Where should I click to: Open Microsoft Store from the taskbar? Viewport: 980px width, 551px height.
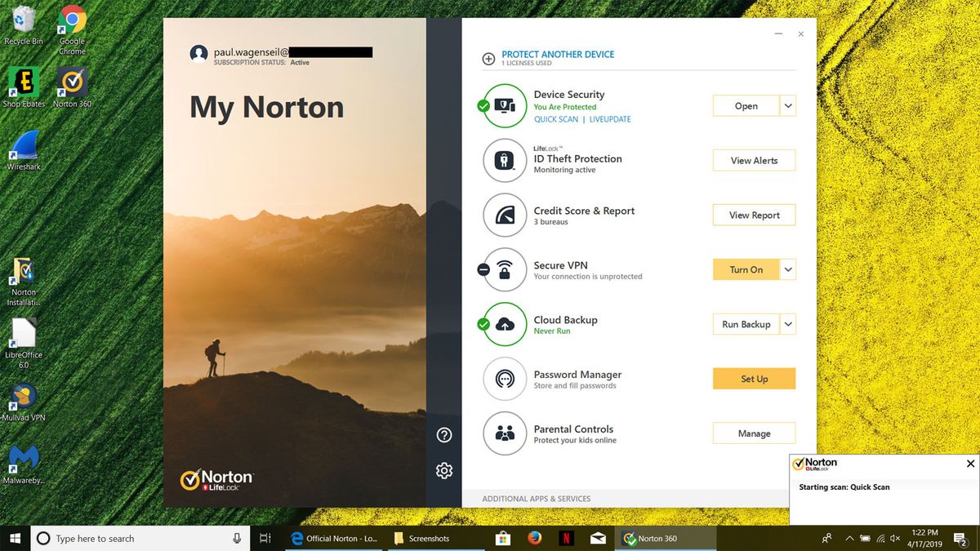(x=503, y=538)
